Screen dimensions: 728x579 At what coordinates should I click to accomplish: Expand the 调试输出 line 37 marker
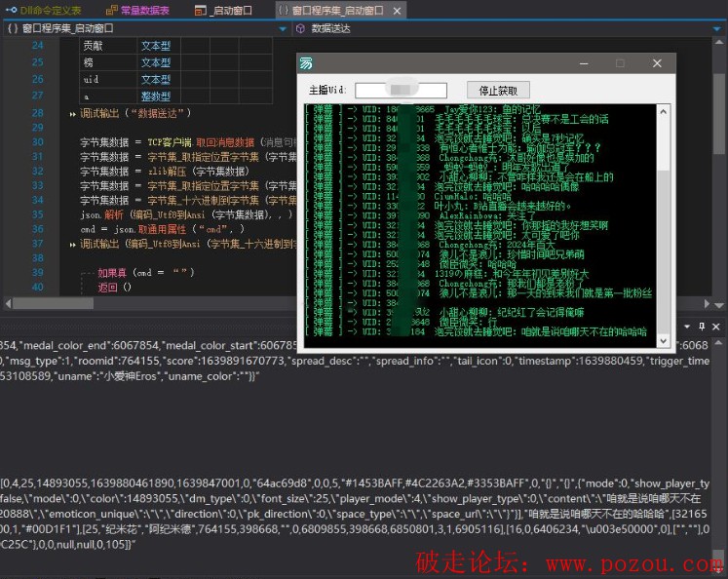[x=72, y=245]
